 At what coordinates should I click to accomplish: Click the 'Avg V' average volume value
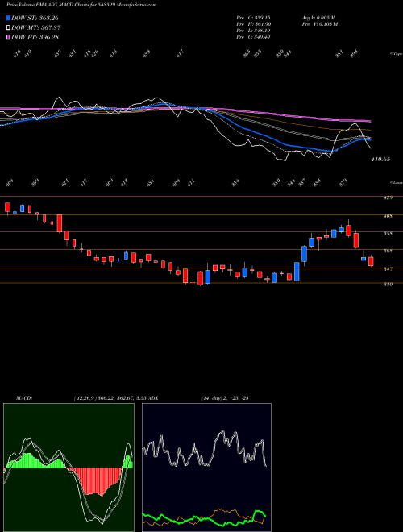click(x=318, y=18)
